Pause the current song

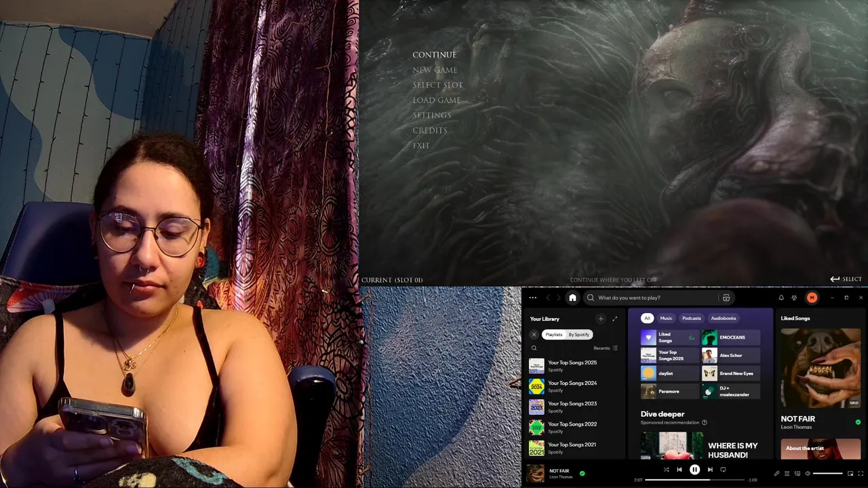pos(694,469)
